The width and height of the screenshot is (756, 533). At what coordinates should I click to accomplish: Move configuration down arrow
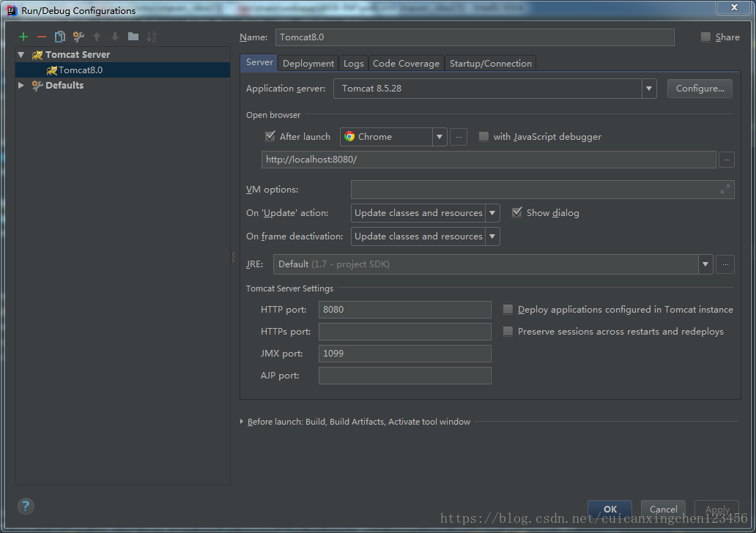(115, 37)
